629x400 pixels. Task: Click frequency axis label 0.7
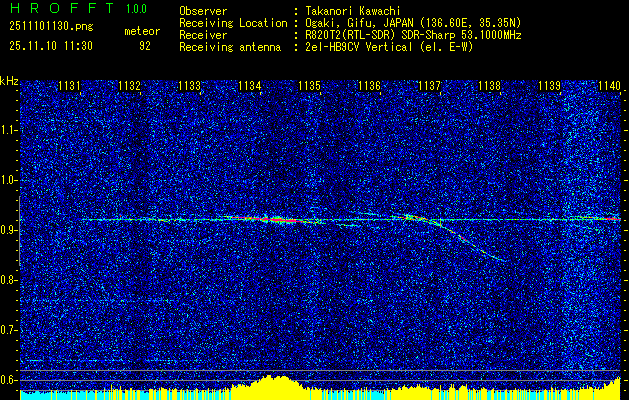pyautogui.click(x=8, y=330)
